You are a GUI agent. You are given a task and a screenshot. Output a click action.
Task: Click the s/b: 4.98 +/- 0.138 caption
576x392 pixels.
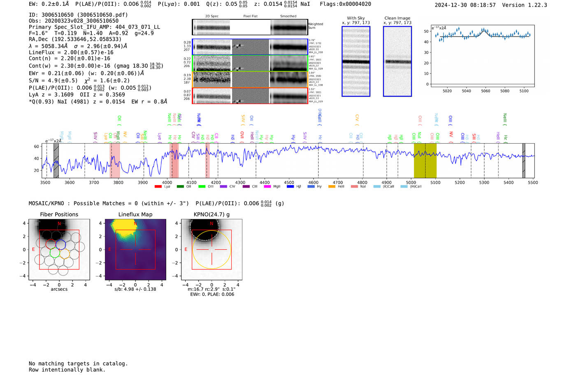pos(135,289)
